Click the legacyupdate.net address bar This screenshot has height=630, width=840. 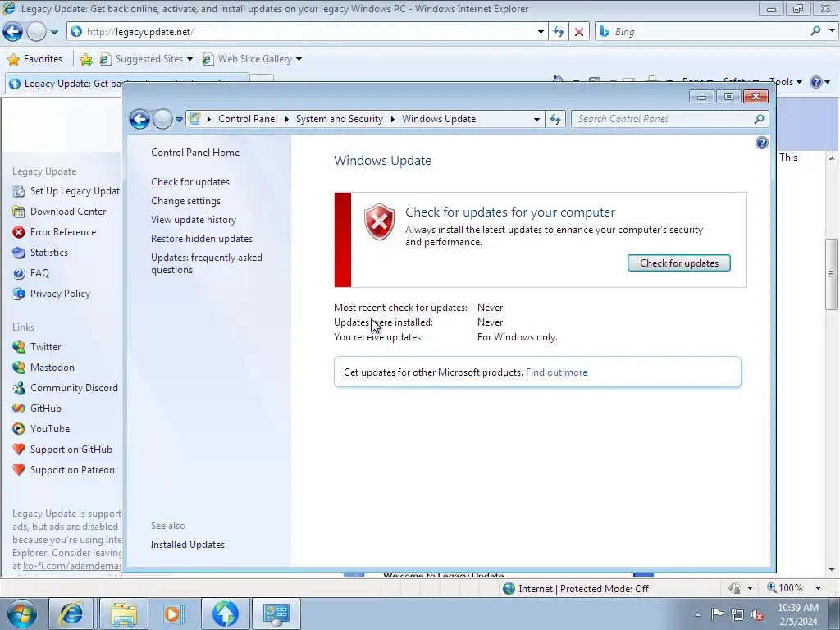[x=308, y=32]
